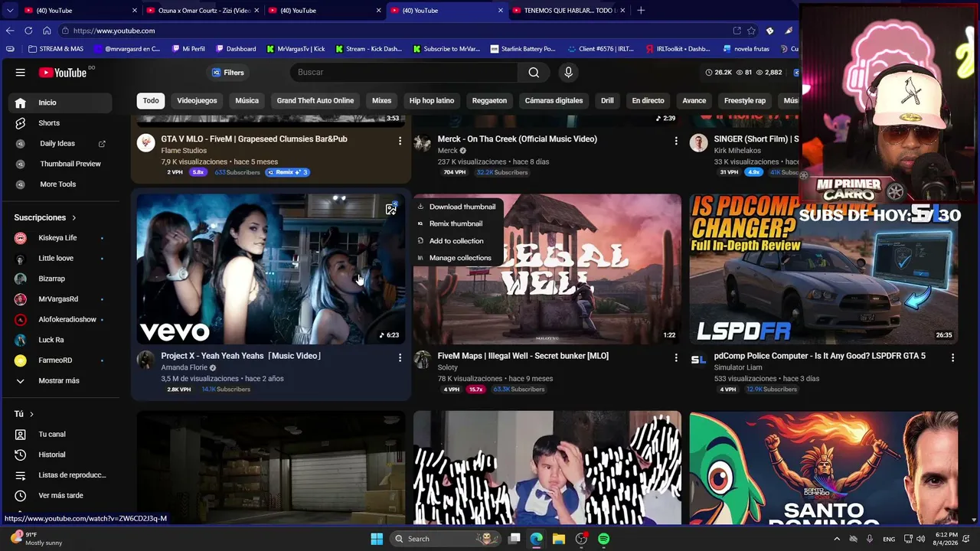Image resolution: width=980 pixels, height=551 pixels.
Task: Expand the Suscripciones section chevron
Action: click(x=73, y=218)
